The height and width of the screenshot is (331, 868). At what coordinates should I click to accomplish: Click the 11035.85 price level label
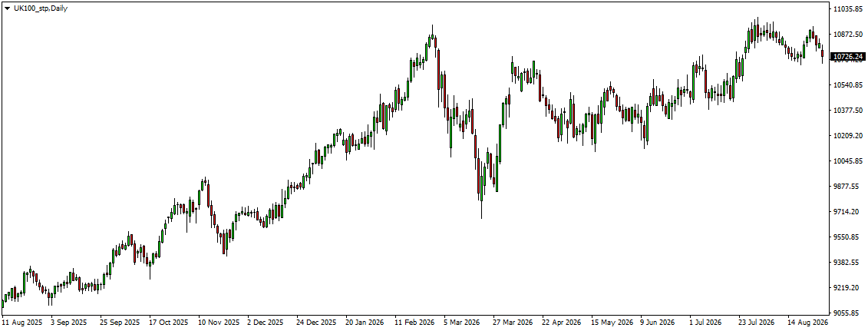[848, 9]
